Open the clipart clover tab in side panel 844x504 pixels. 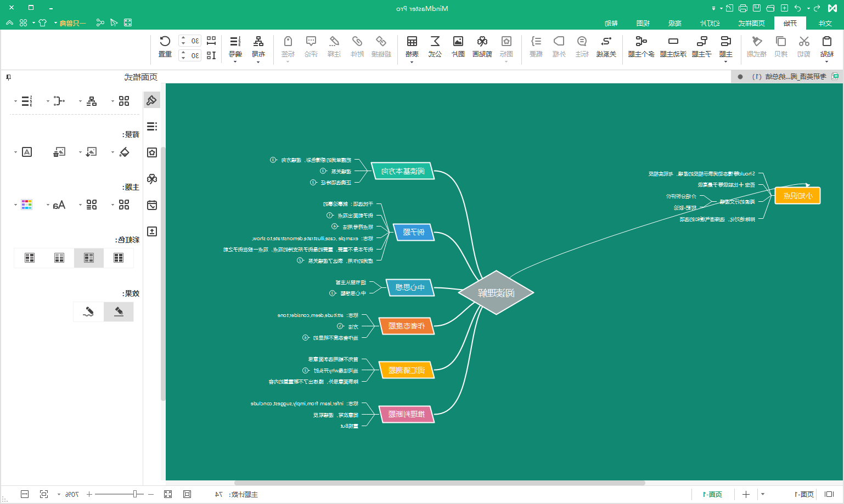pos(152,179)
